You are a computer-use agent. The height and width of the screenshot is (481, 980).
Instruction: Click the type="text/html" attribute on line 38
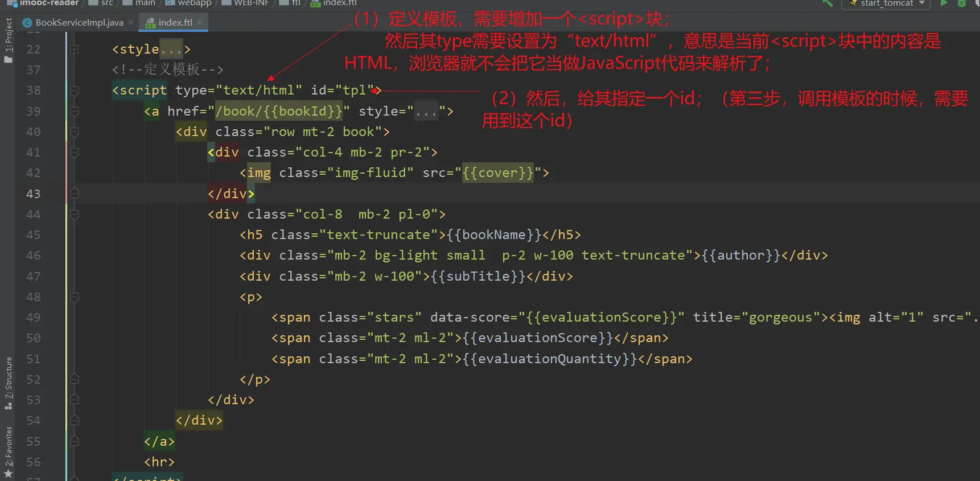pos(239,90)
